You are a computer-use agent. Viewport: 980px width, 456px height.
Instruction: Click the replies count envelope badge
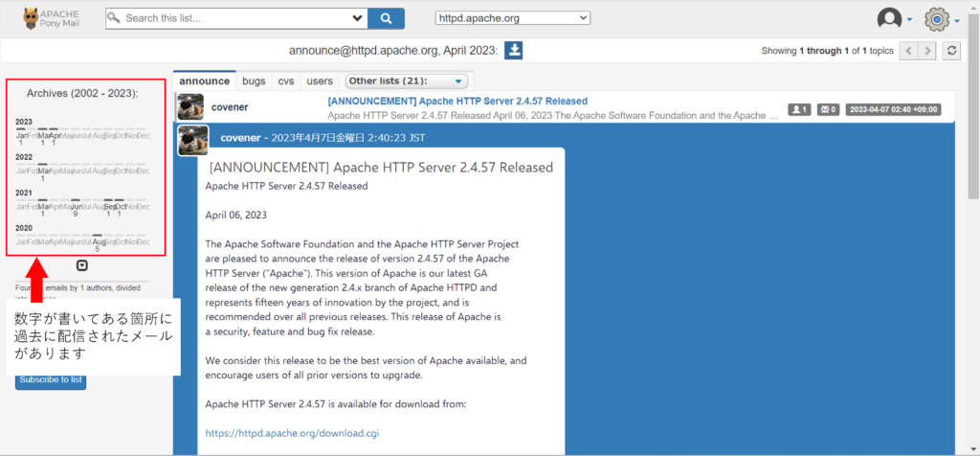pos(828,109)
